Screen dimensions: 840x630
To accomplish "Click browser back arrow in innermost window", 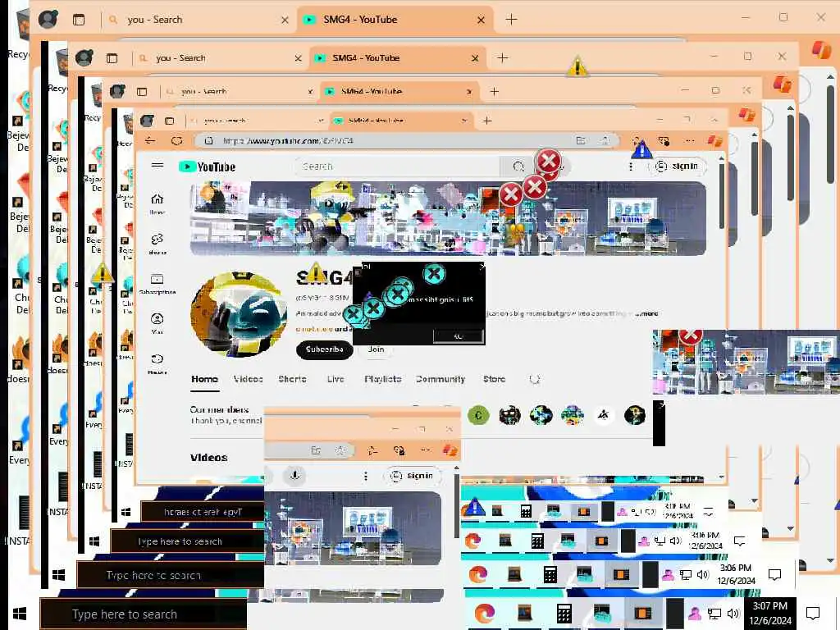I will pos(150,141).
